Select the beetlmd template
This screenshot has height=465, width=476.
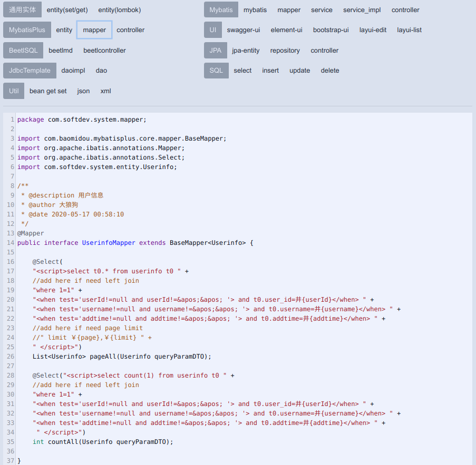(61, 51)
